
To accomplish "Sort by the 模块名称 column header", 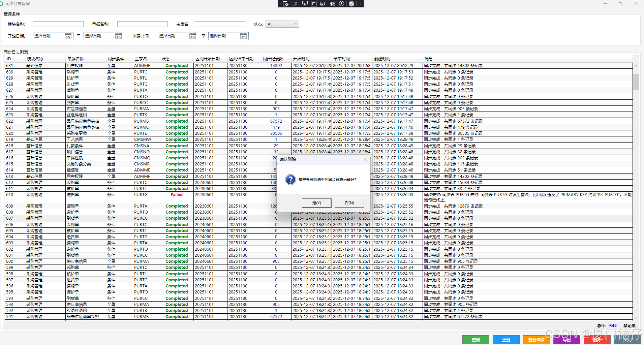I will [45, 59].
